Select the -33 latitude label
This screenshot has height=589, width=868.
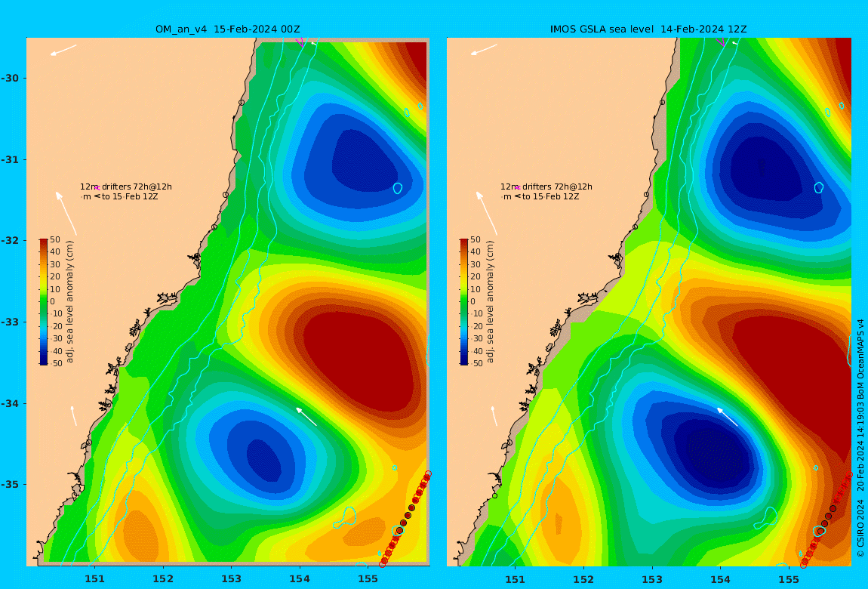pos(10,322)
